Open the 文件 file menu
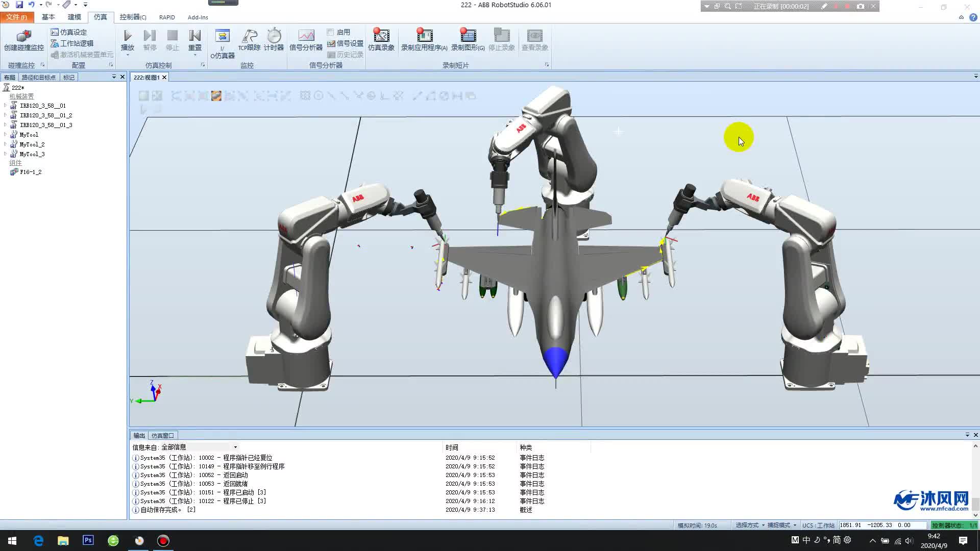This screenshot has height=551, width=980. [17, 17]
